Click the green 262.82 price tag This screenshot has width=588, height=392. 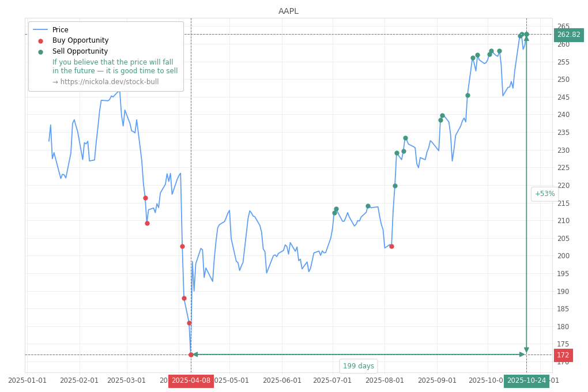568,35
